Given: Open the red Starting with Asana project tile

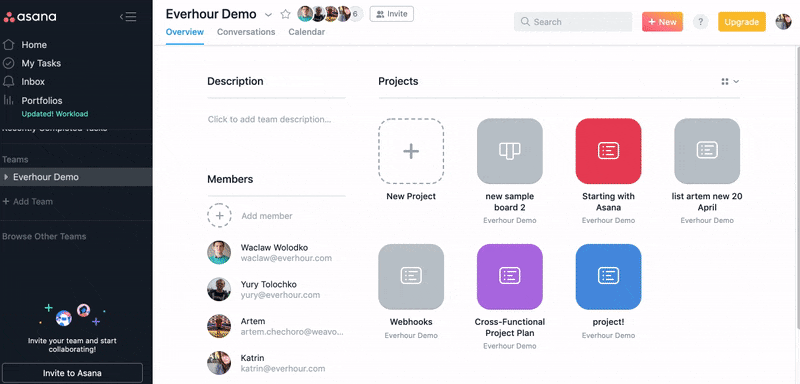Looking at the screenshot, I should click(x=608, y=151).
